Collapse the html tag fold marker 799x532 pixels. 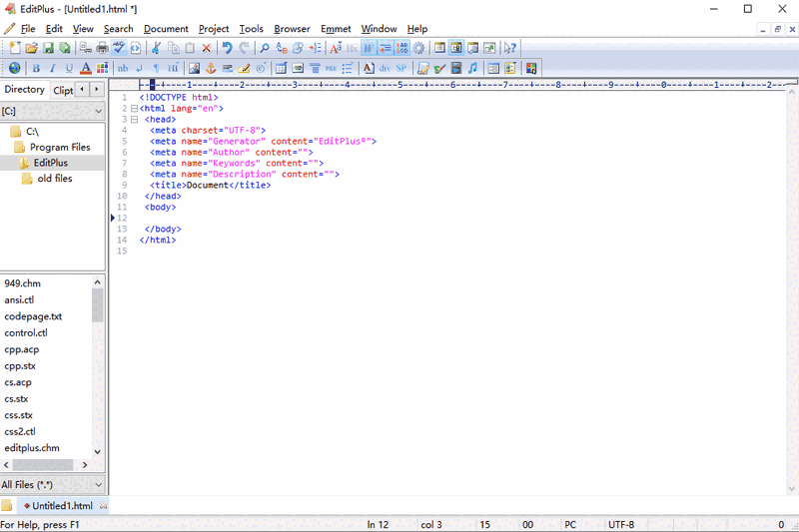(135, 109)
